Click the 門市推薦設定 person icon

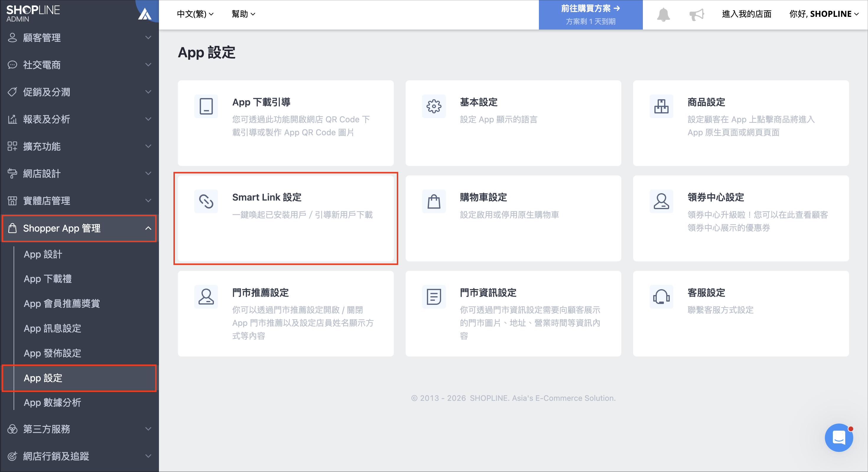click(x=206, y=297)
